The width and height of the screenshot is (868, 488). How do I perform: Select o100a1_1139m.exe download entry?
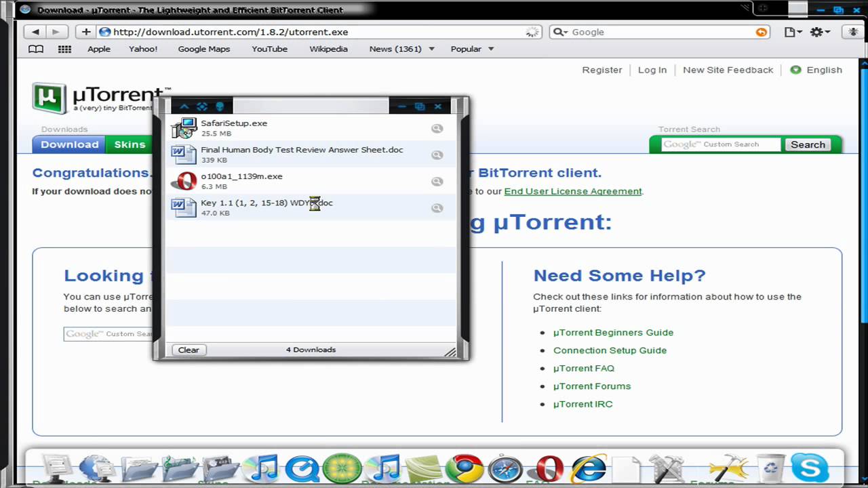coord(311,181)
